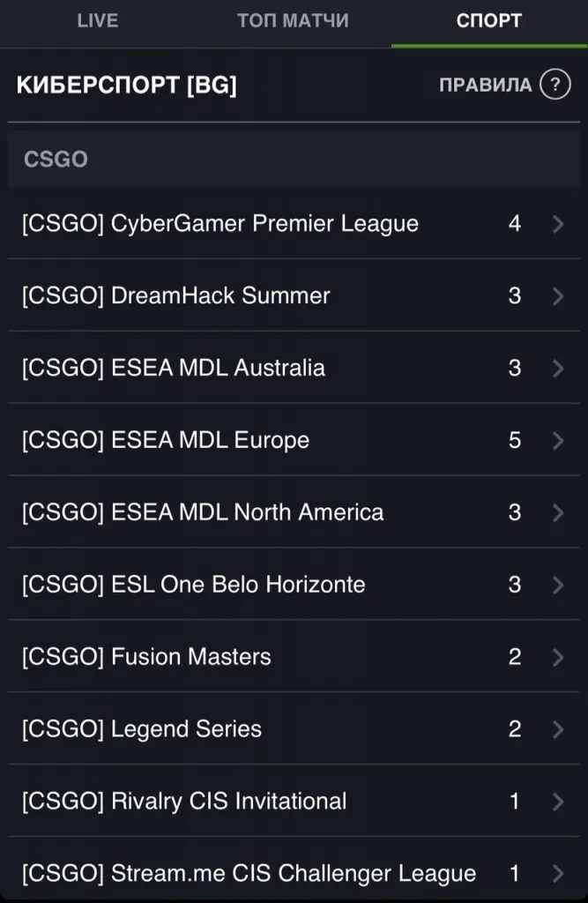Expand CyberGamer Premier League chevron
Screen dimensions: 588x903
pyautogui.click(x=557, y=224)
